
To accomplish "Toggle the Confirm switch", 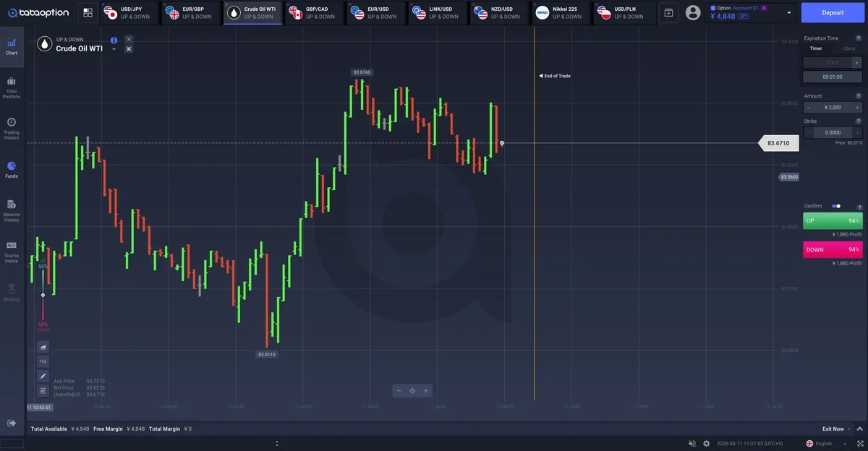I will pyautogui.click(x=836, y=206).
